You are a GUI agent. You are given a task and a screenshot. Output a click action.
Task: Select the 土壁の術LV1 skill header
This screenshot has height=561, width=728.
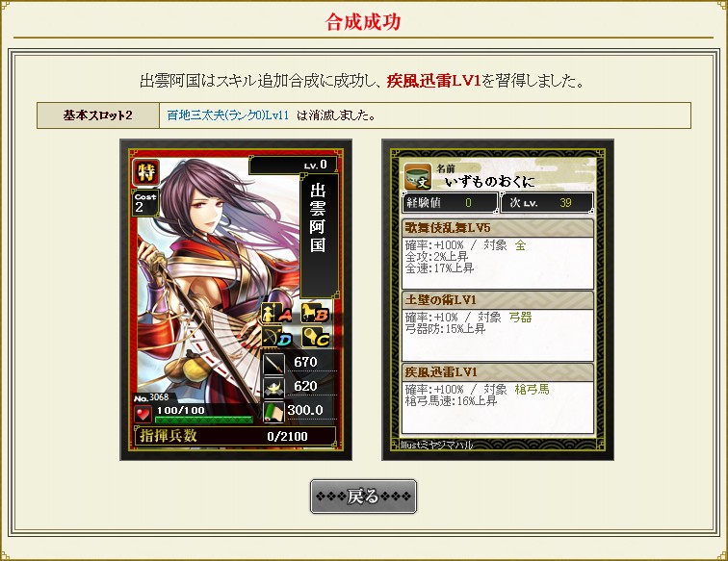(497, 300)
